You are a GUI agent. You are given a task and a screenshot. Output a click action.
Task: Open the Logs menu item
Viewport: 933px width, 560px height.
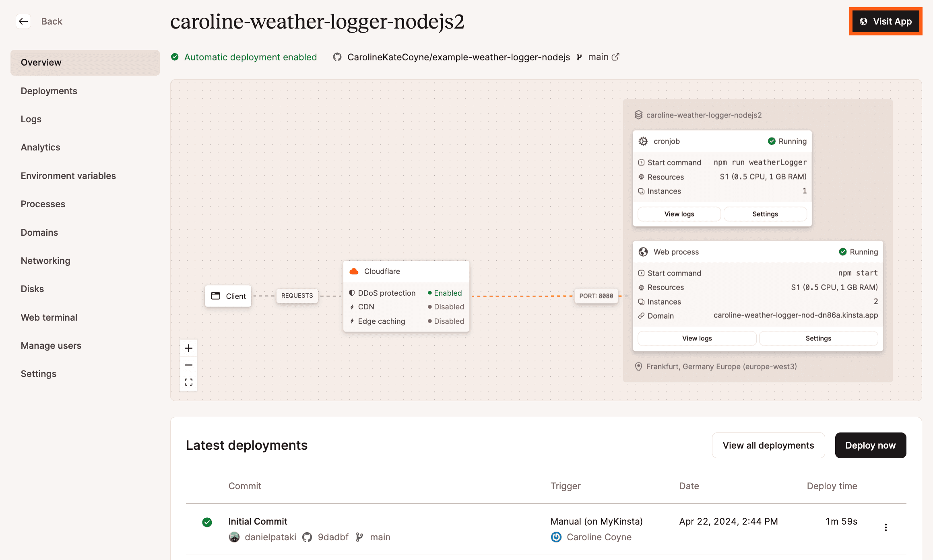click(x=31, y=119)
